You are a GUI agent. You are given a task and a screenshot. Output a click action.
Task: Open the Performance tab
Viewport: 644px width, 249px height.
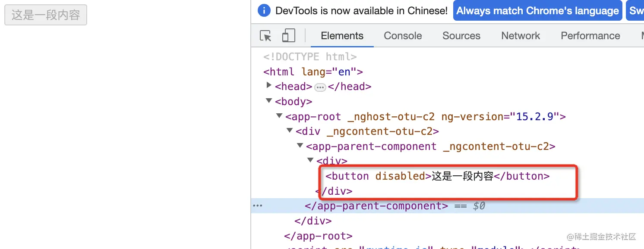pos(590,36)
